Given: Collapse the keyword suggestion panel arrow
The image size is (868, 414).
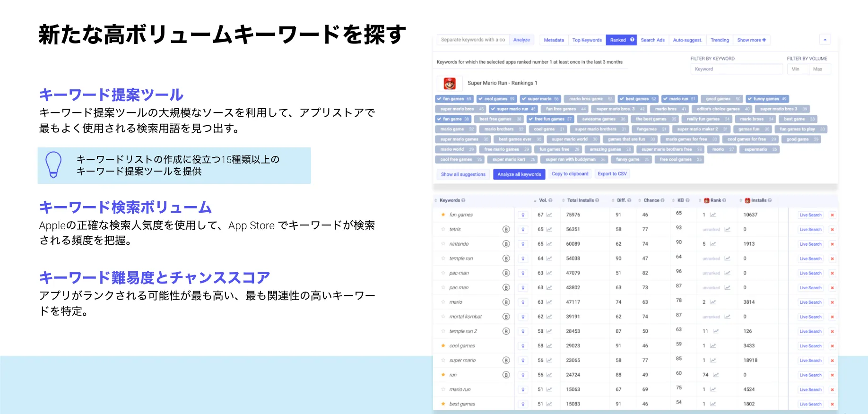Looking at the screenshot, I should (825, 40).
